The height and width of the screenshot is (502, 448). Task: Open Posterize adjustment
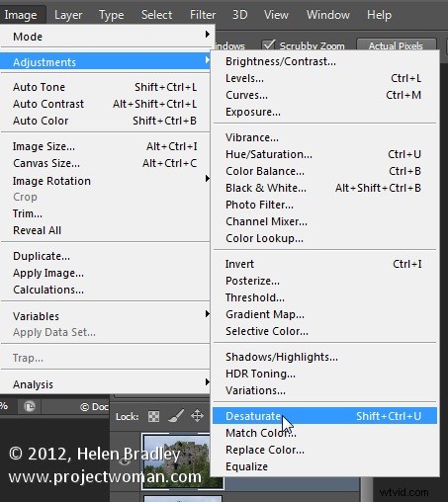[324, 281]
